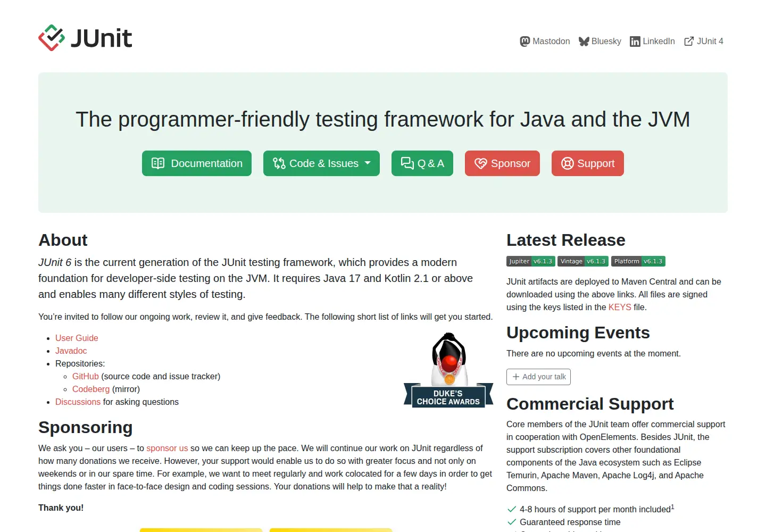Image resolution: width=766 pixels, height=532 pixels.
Task: Go to the JUnit 4 site link
Action: (710, 41)
